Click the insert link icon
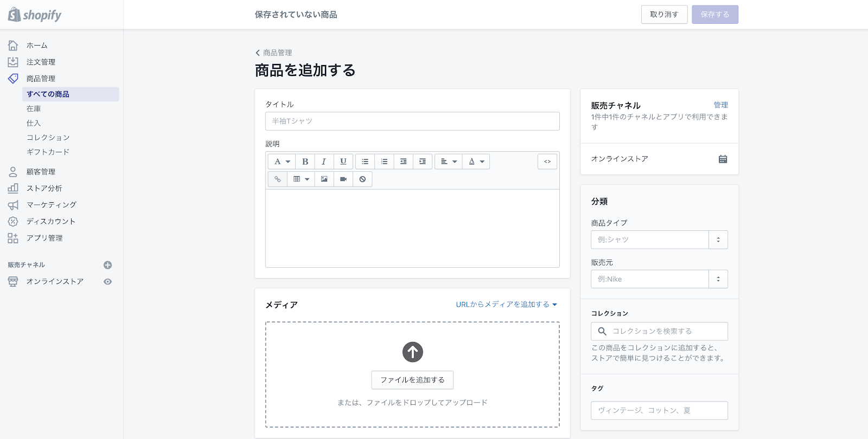Image resolution: width=868 pixels, height=439 pixels. 277,179
